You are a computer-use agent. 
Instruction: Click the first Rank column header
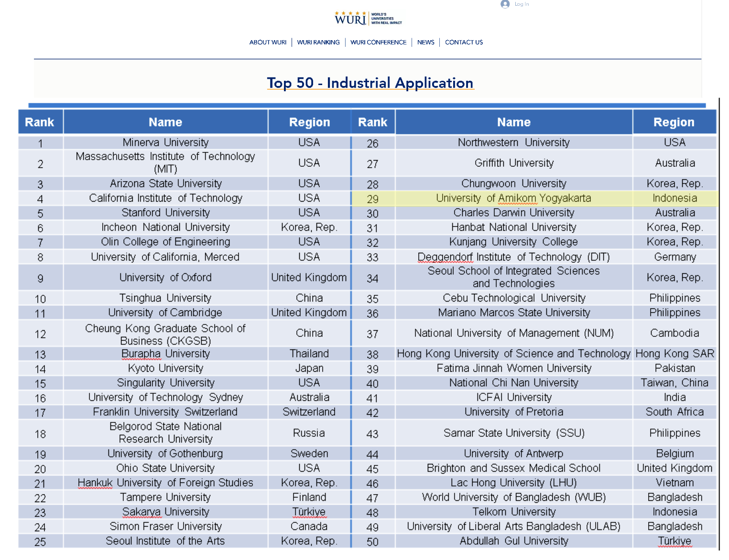pyautogui.click(x=40, y=122)
